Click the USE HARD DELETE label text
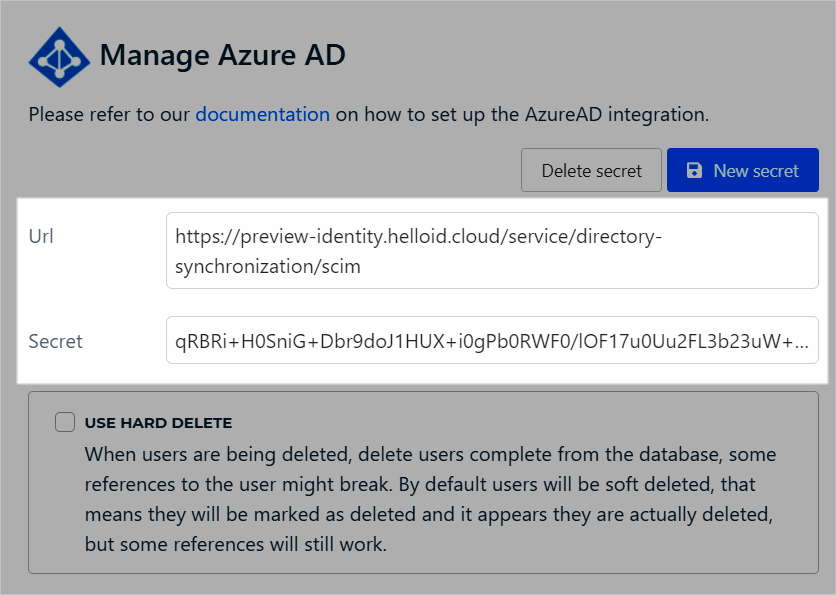The image size is (836, 595). (158, 423)
